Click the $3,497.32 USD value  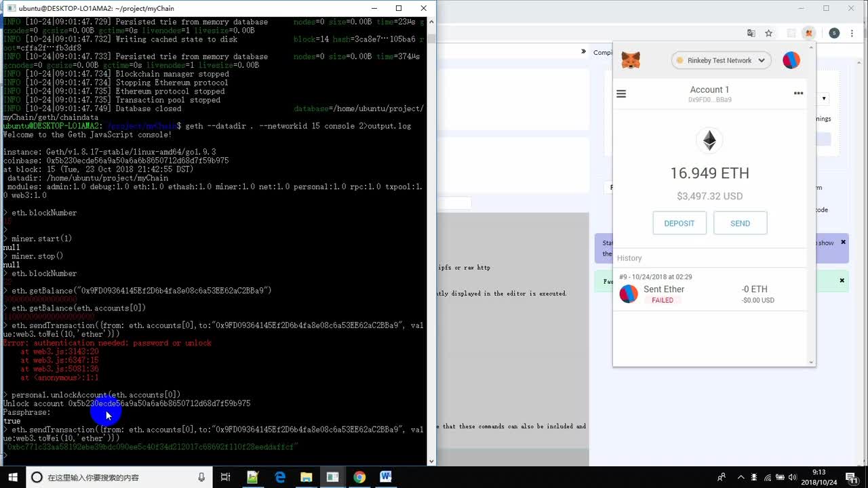tap(709, 196)
